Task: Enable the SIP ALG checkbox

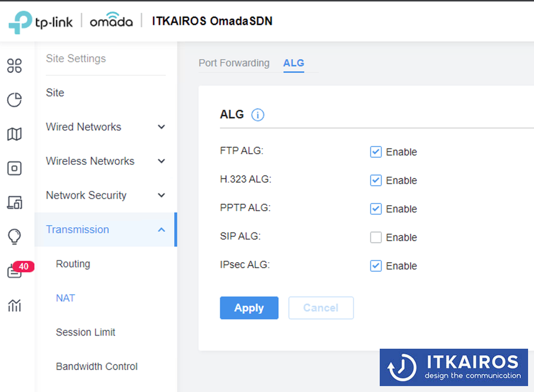Action: 376,237
